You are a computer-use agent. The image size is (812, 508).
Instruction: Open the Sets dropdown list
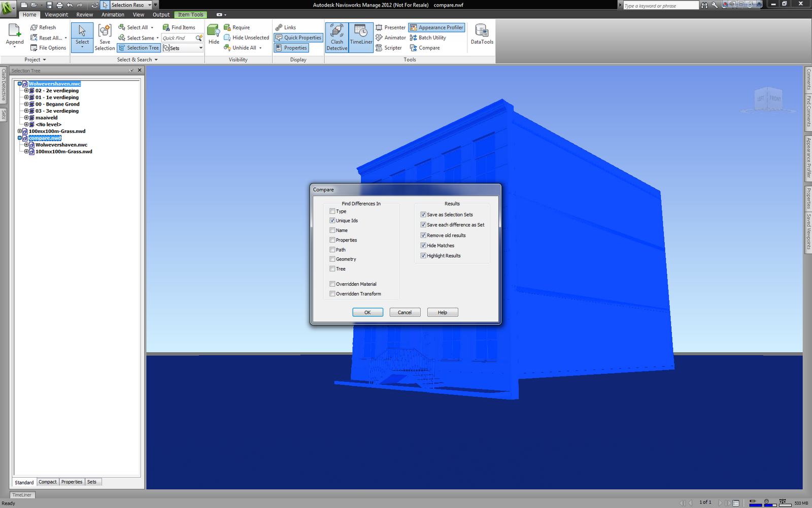point(200,48)
